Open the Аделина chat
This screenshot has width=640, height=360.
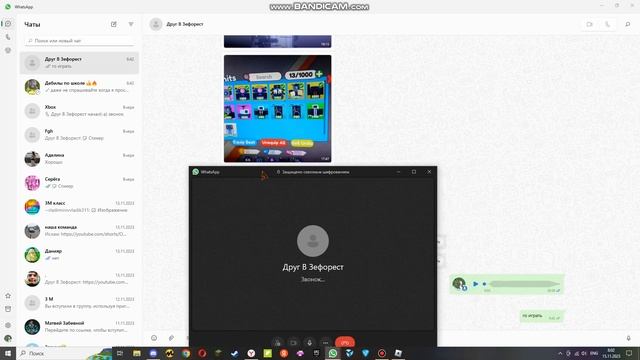click(x=80, y=159)
